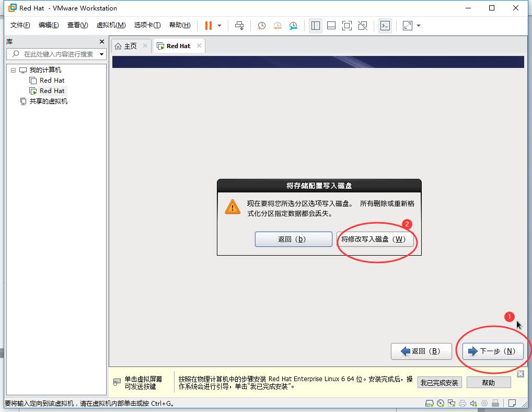Click the USB device status icon
This screenshot has height=412, width=532.
[495, 403]
